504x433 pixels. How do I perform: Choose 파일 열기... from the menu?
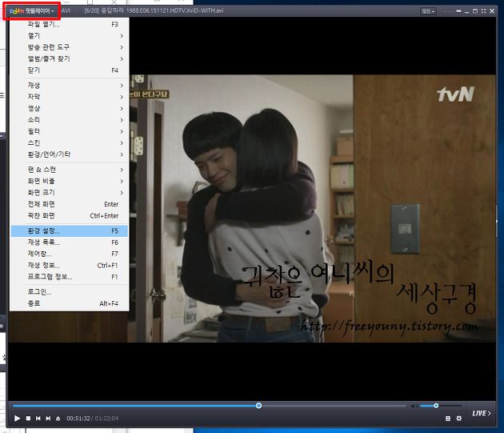tap(70, 24)
